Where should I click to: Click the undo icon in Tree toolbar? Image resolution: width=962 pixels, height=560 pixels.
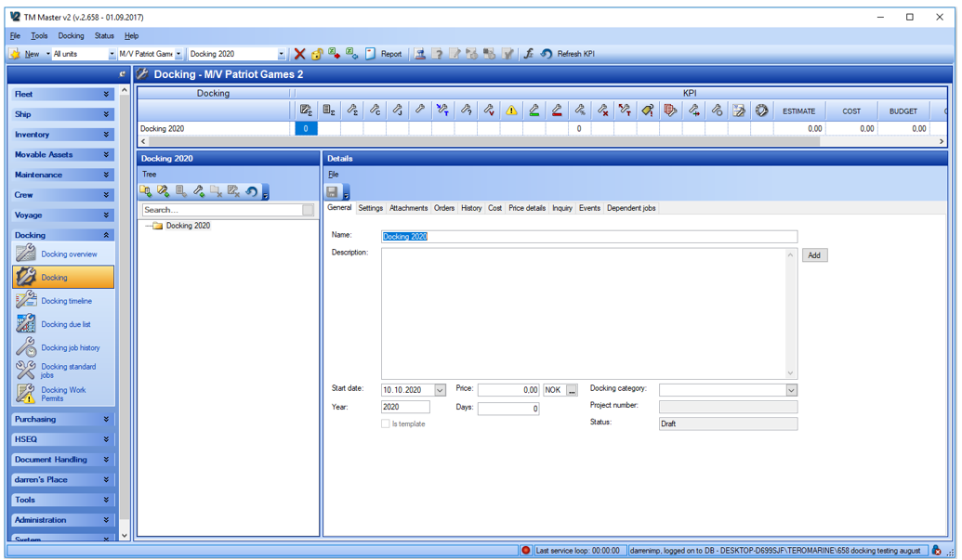[x=252, y=191]
